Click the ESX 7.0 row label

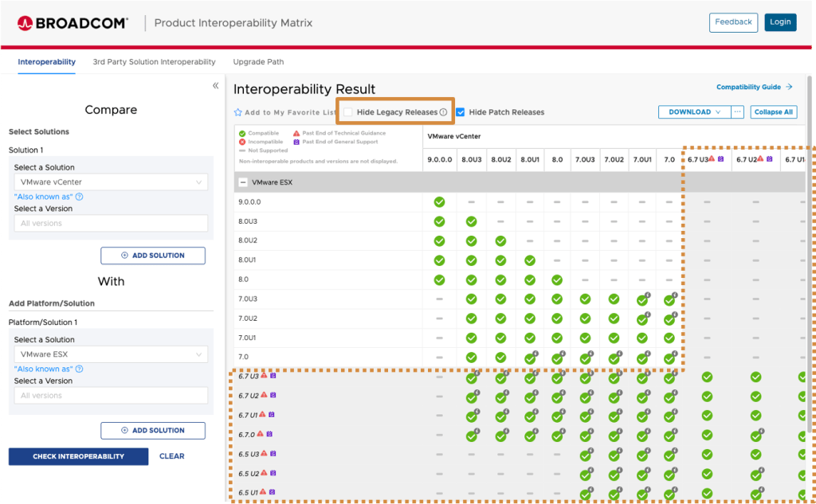(x=244, y=357)
